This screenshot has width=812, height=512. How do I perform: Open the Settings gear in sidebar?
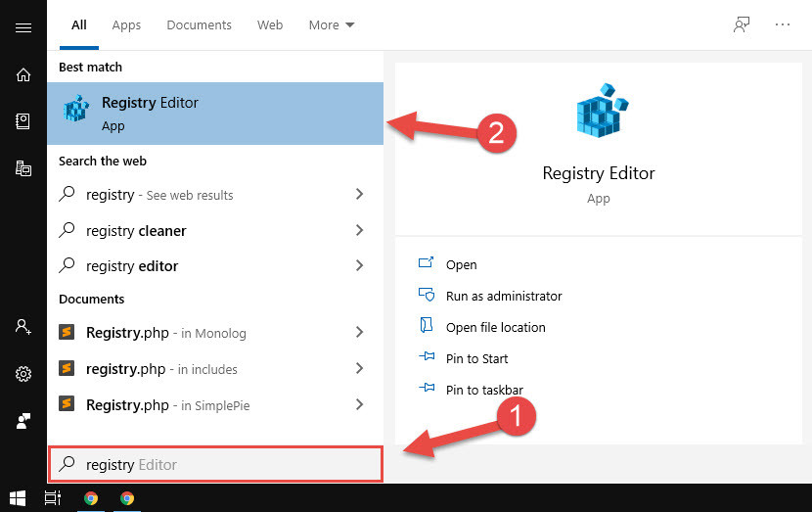pos(23,374)
